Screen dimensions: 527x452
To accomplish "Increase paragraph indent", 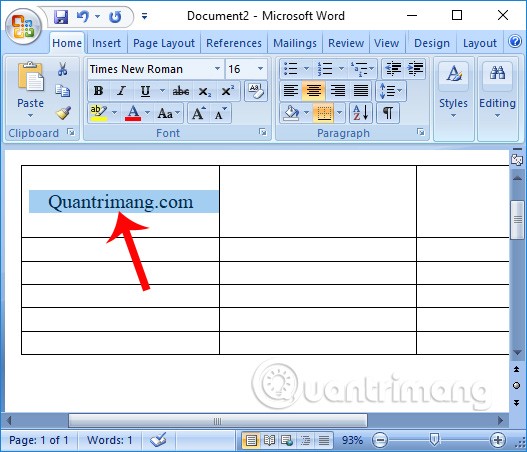I will click(x=415, y=69).
